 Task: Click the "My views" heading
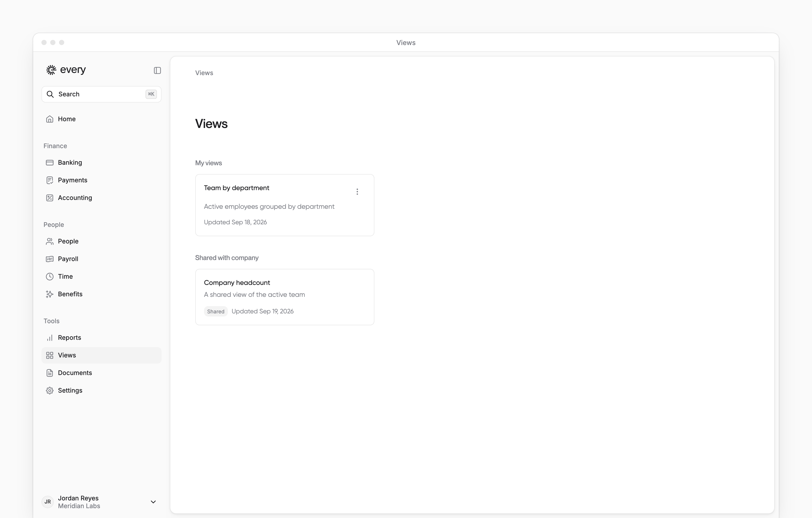click(x=208, y=163)
